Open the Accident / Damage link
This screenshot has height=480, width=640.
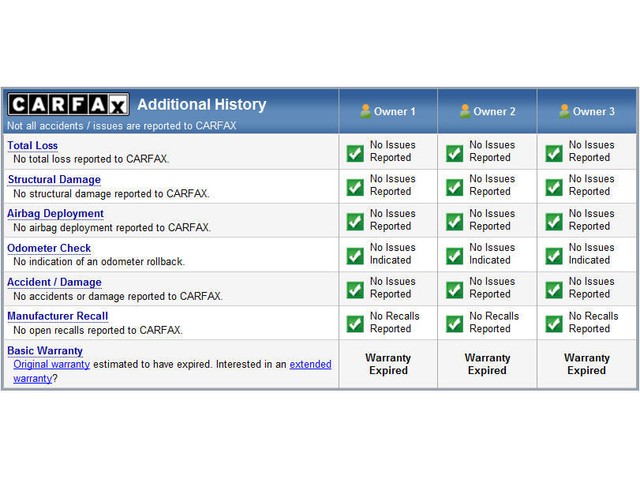pyautogui.click(x=54, y=282)
